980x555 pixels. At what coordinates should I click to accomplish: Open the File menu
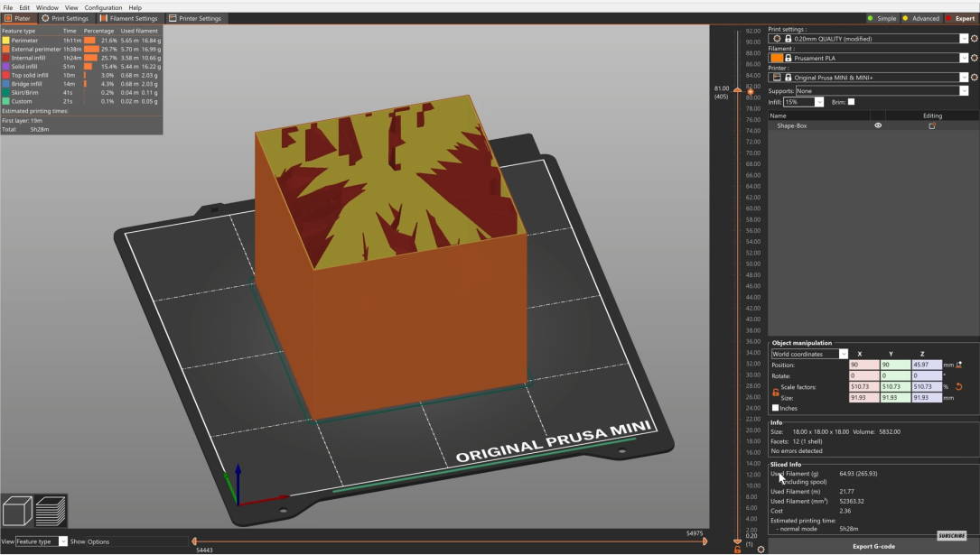(7, 7)
